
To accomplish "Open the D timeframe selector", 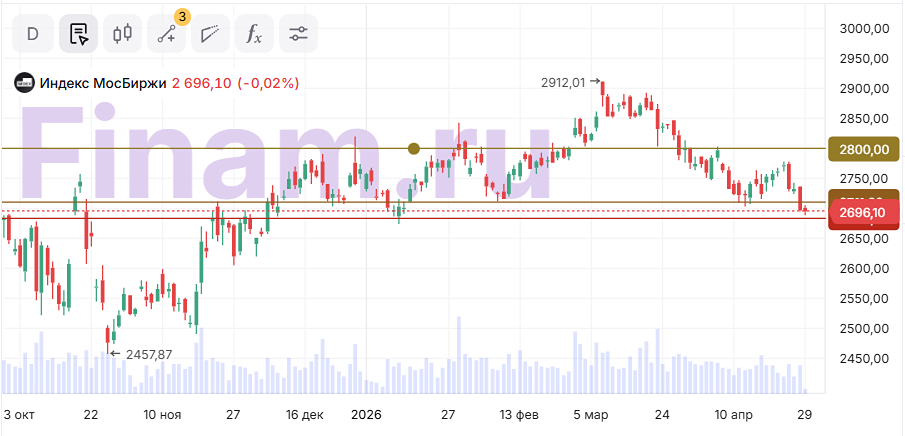I will coord(32,34).
